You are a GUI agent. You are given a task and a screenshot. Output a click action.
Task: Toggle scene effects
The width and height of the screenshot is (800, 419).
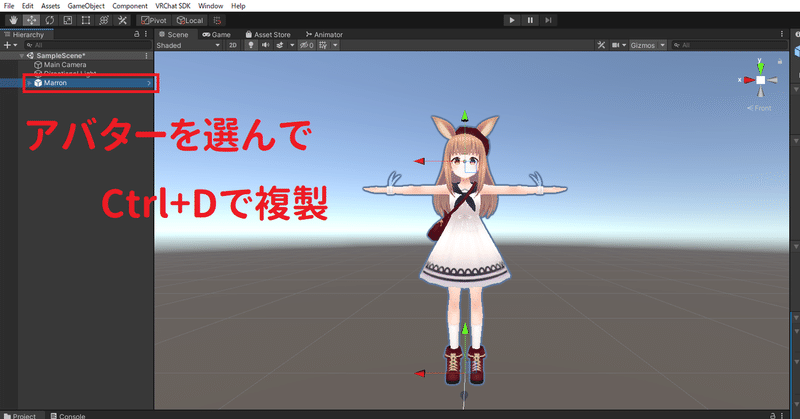(280, 45)
